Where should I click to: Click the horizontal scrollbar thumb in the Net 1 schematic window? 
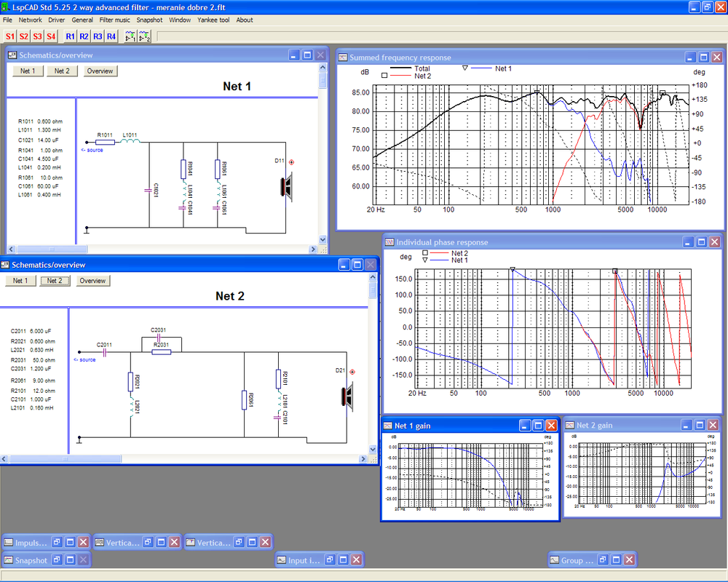point(52,250)
